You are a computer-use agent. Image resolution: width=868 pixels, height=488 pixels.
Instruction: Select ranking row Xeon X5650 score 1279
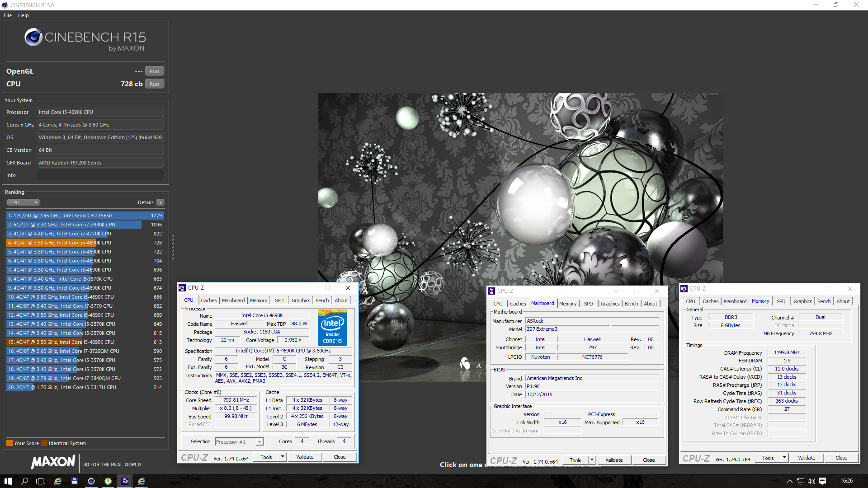click(x=85, y=216)
